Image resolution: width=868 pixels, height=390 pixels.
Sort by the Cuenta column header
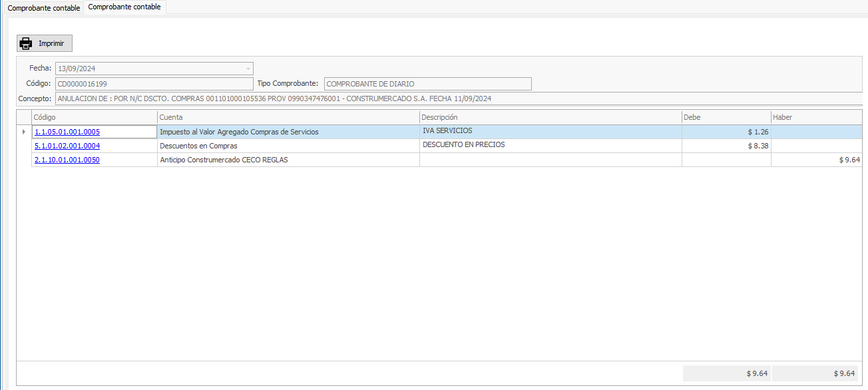(x=288, y=117)
